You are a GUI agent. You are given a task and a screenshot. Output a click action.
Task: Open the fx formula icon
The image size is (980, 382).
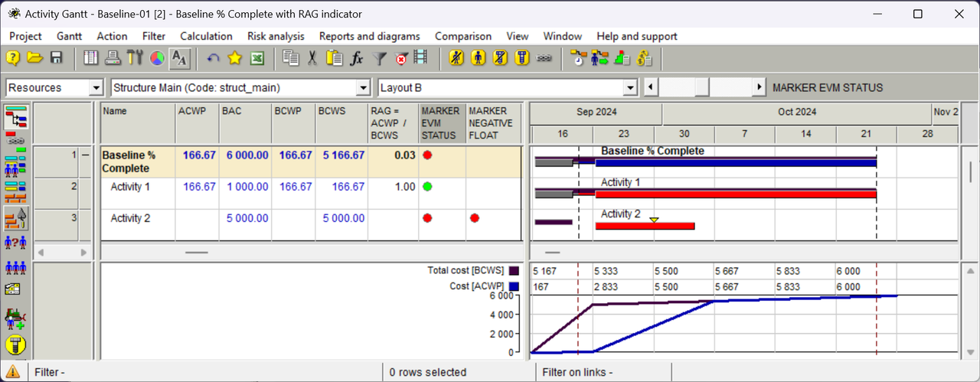(356, 58)
